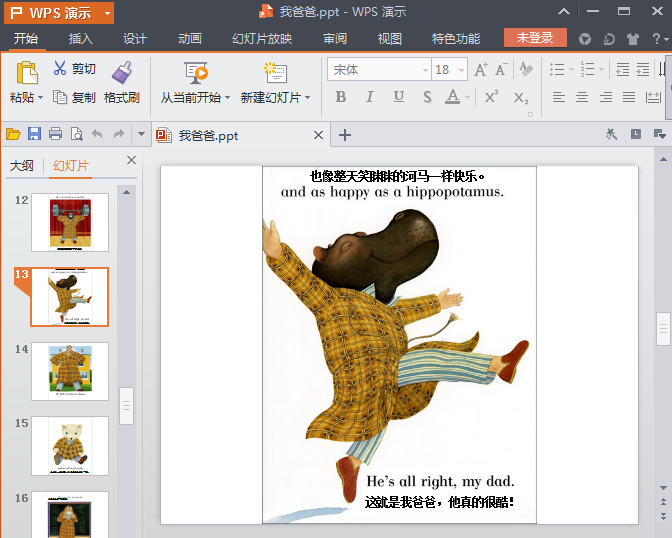Toggle italic formatting
Screen dimensions: 672x538
coord(370,97)
